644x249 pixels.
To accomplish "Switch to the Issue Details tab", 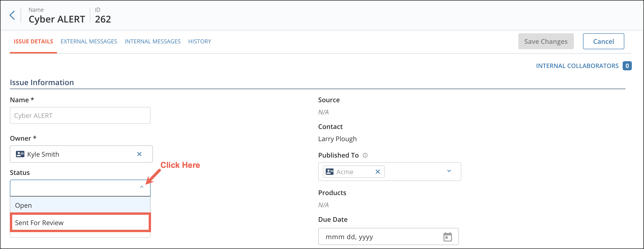I will (33, 41).
